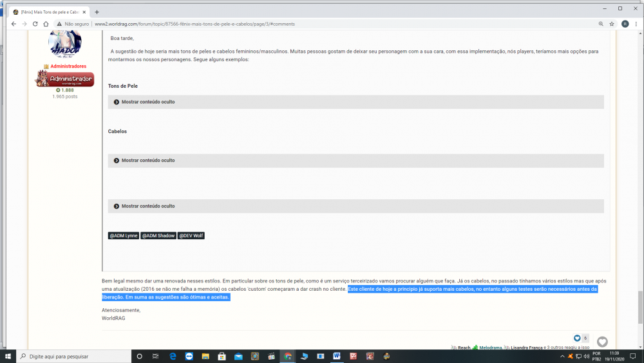644x363 pixels.
Task: Click the taskbar search box
Action: pyautogui.click(x=73, y=356)
